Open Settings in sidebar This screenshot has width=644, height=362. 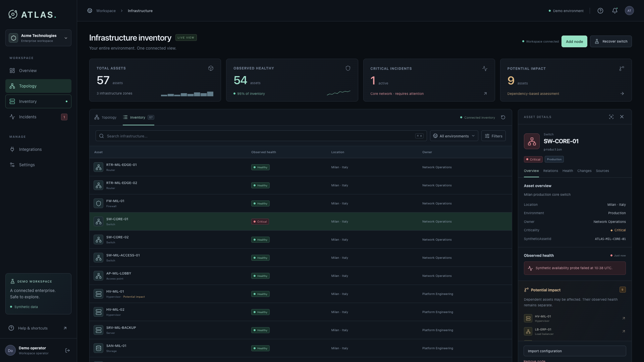[x=38, y=165]
